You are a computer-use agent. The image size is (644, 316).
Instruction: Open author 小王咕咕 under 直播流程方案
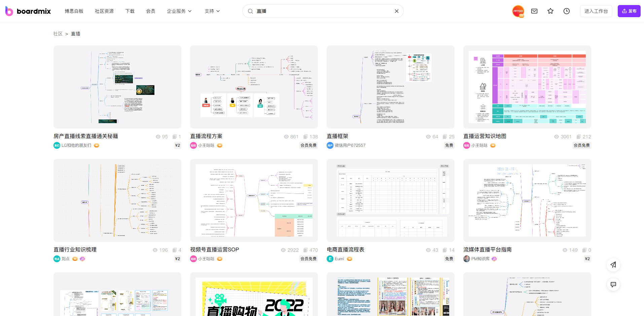tap(206, 145)
